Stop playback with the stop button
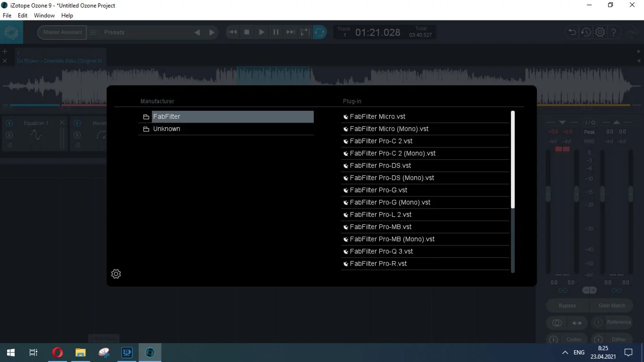This screenshot has width=644, height=362. [247, 32]
